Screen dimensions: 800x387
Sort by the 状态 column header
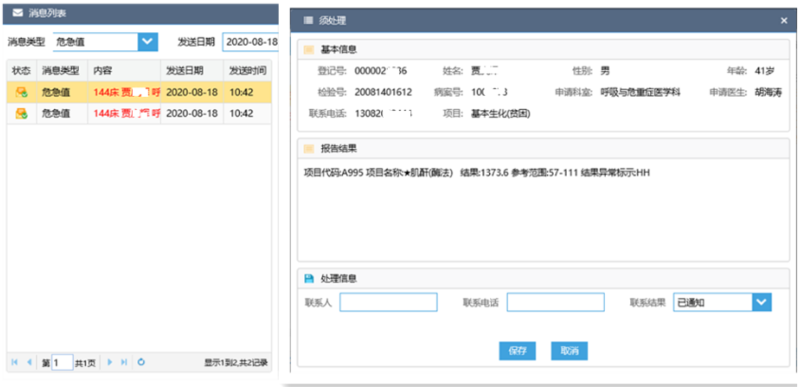click(x=21, y=70)
